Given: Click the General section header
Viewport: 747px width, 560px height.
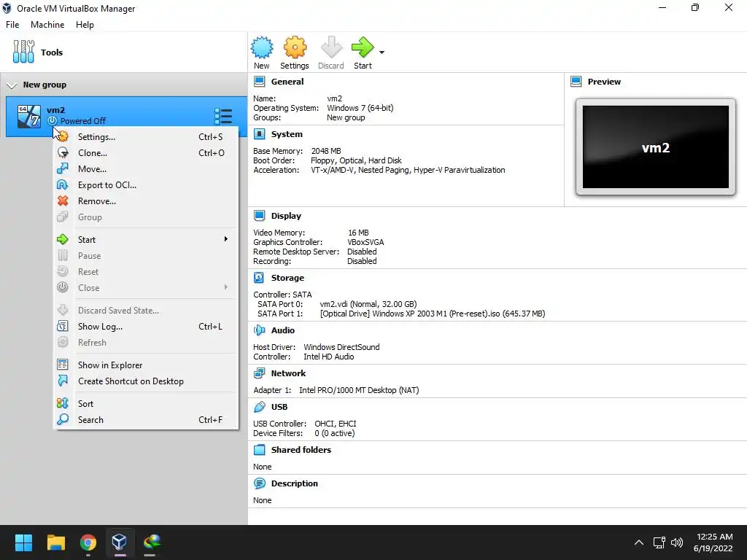Looking at the screenshot, I should [x=287, y=82].
